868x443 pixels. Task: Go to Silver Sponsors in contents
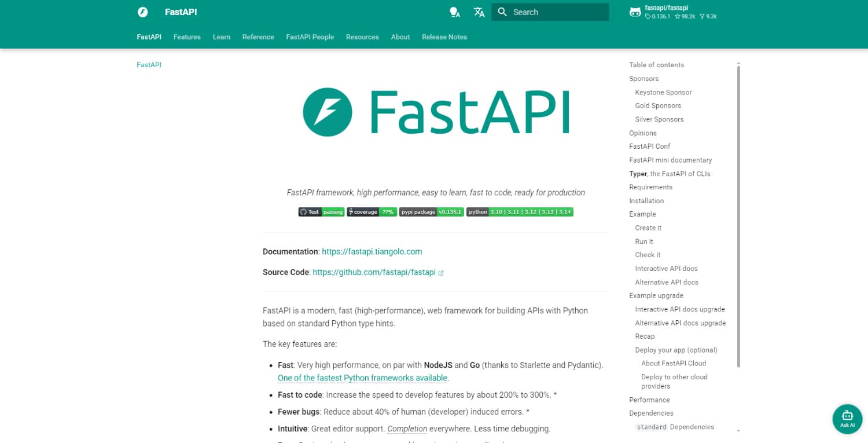(x=659, y=119)
